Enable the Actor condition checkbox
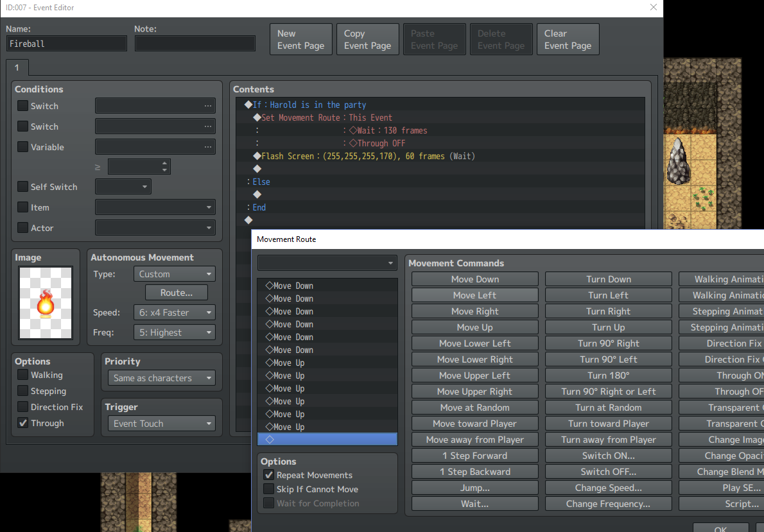Viewport: 764px width, 532px height. pyautogui.click(x=22, y=228)
